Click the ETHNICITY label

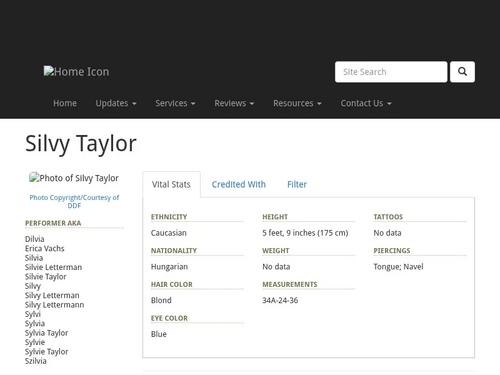169,217
